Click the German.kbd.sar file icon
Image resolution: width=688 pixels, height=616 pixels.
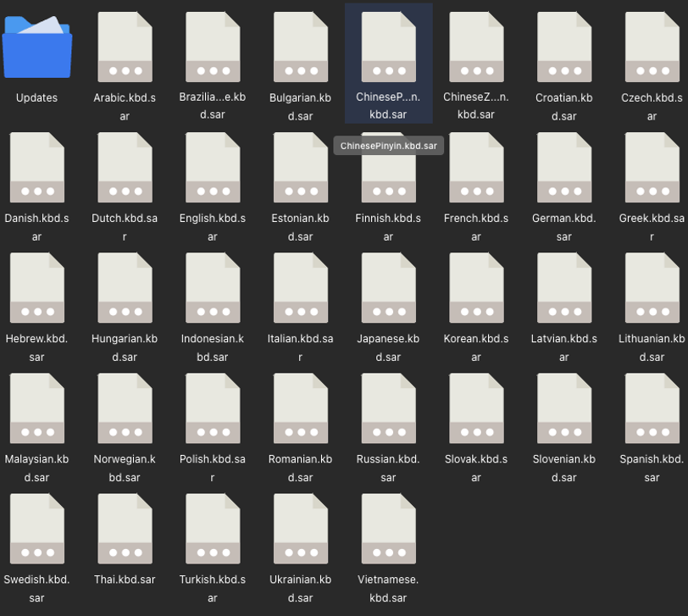(564, 168)
